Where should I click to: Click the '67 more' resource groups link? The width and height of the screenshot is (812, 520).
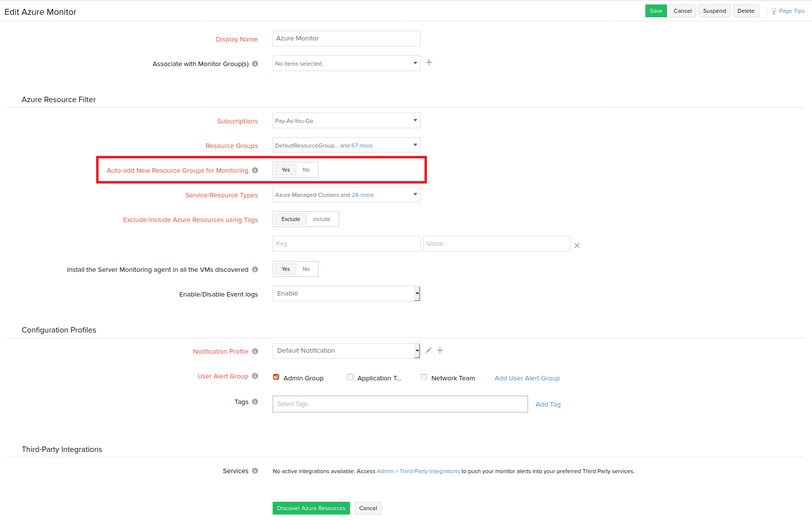point(362,146)
